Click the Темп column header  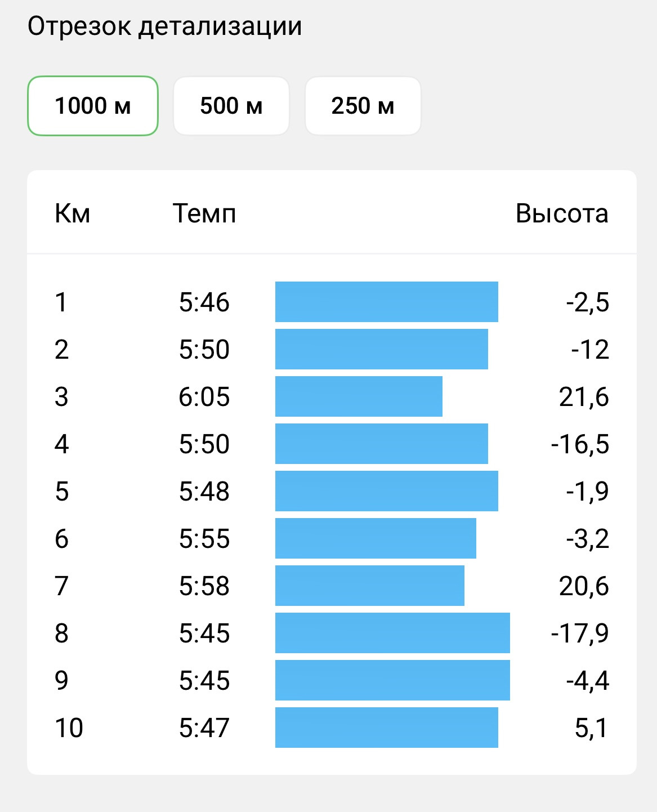click(204, 213)
